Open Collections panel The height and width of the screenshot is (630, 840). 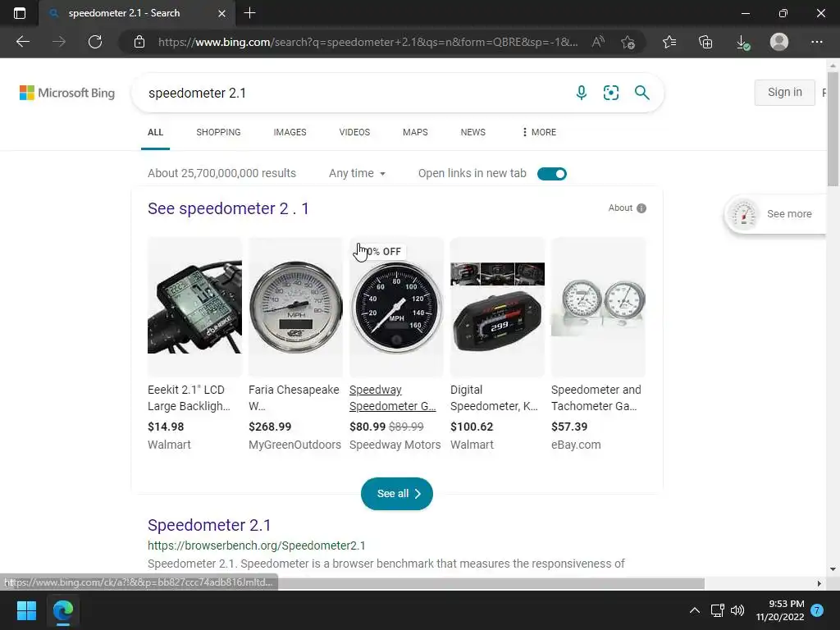pos(705,42)
